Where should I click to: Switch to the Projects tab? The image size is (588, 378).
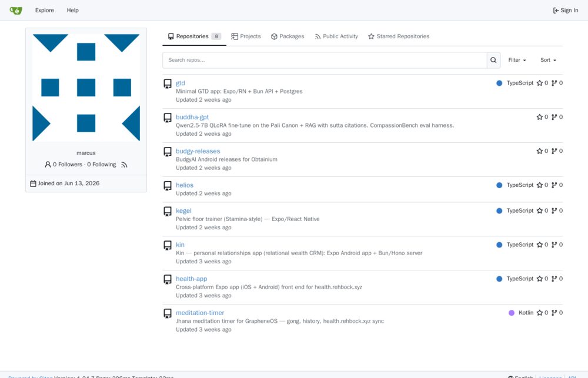coord(246,36)
